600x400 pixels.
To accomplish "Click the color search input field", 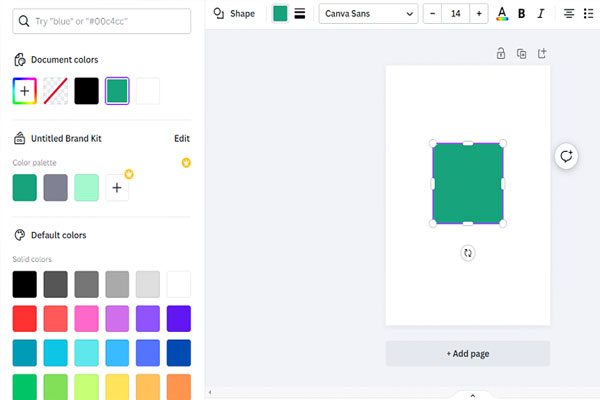I will [x=102, y=21].
